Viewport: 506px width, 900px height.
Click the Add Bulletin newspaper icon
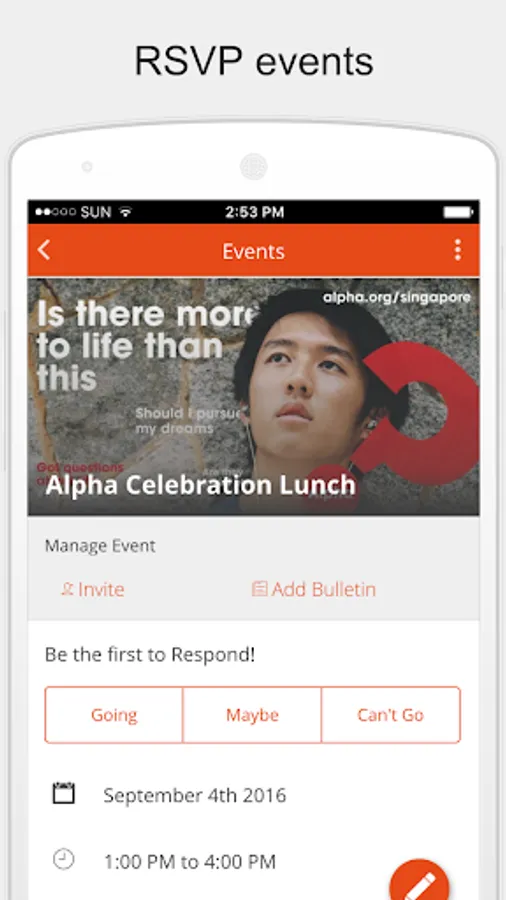pos(259,589)
